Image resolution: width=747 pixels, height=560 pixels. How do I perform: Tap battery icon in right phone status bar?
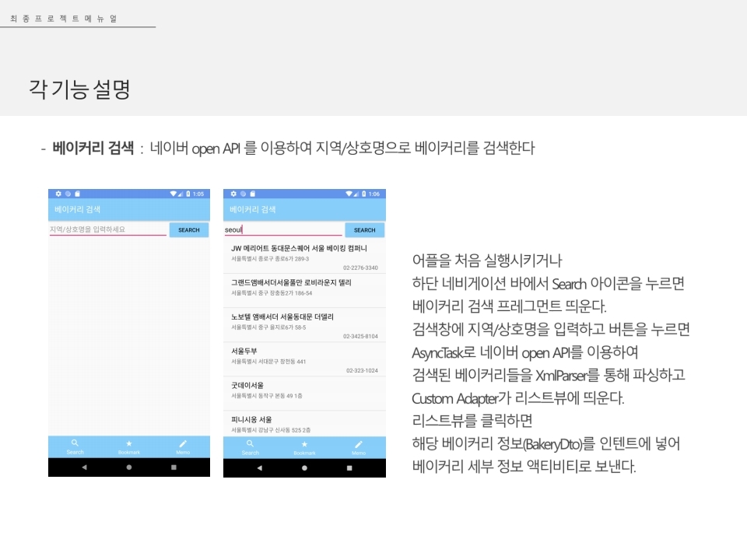click(364, 194)
